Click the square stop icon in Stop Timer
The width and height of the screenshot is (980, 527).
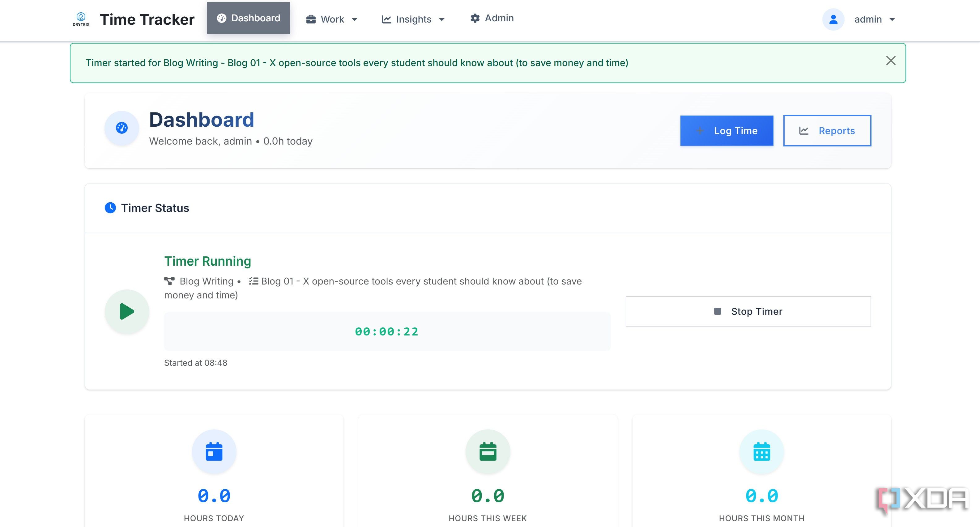tap(718, 311)
